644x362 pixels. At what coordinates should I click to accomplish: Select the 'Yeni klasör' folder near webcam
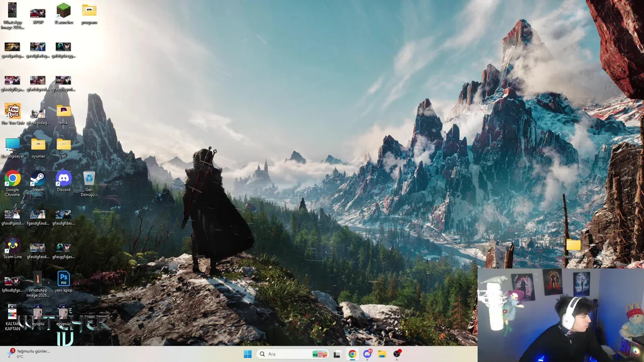pos(574,249)
